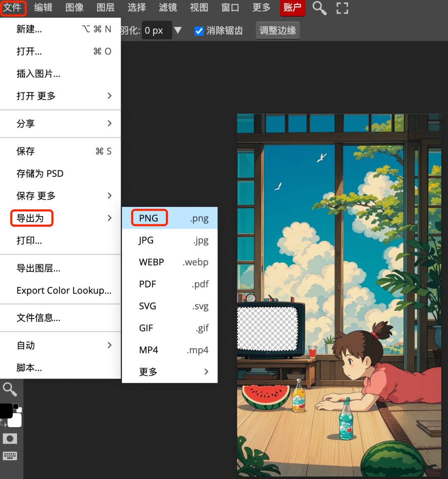448x479 pixels.
Task: Expand the 导出为 submenu
Action: point(61,218)
